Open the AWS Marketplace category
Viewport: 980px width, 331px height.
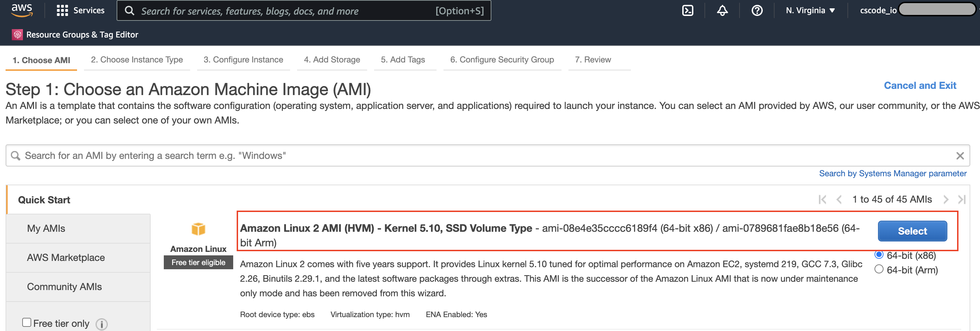[x=78, y=257]
